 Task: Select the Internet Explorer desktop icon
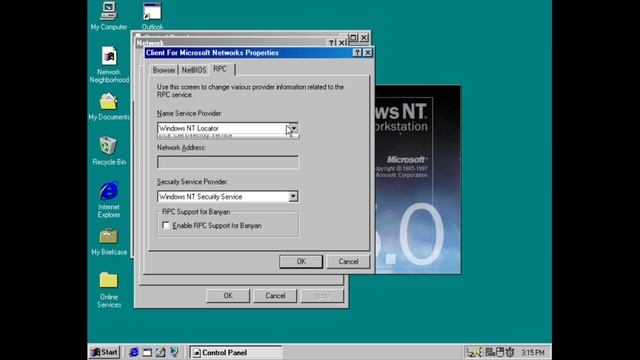[x=109, y=200]
